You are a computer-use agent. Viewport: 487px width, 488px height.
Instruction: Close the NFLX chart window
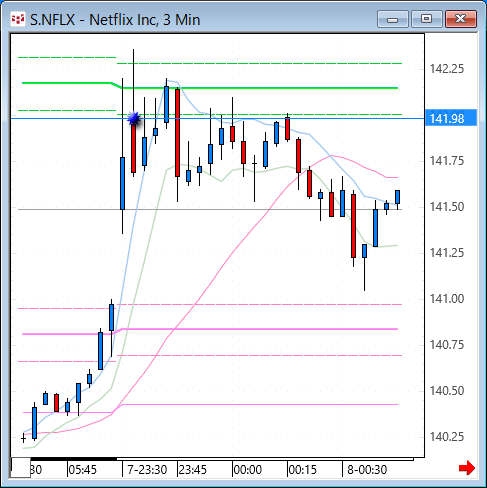click(x=461, y=19)
